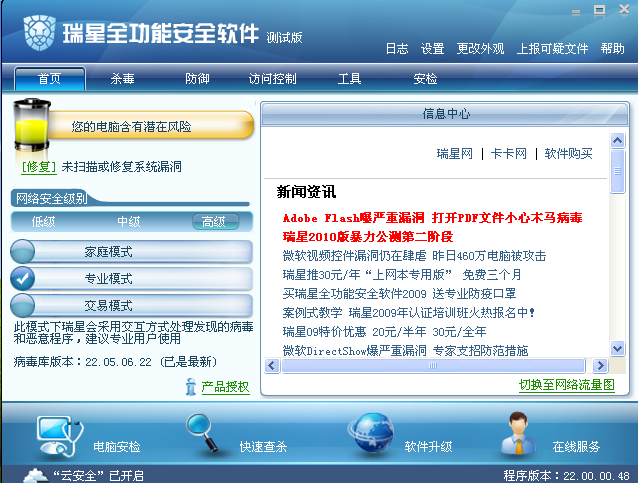Screen dimensions: 638x483
Task: Switch to the 首页 tab
Action: coord(50,79)
